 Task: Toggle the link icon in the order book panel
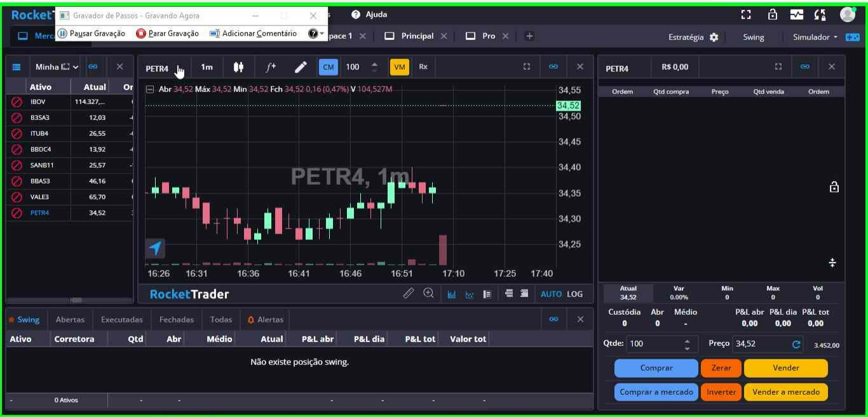[x=805, y=67]
